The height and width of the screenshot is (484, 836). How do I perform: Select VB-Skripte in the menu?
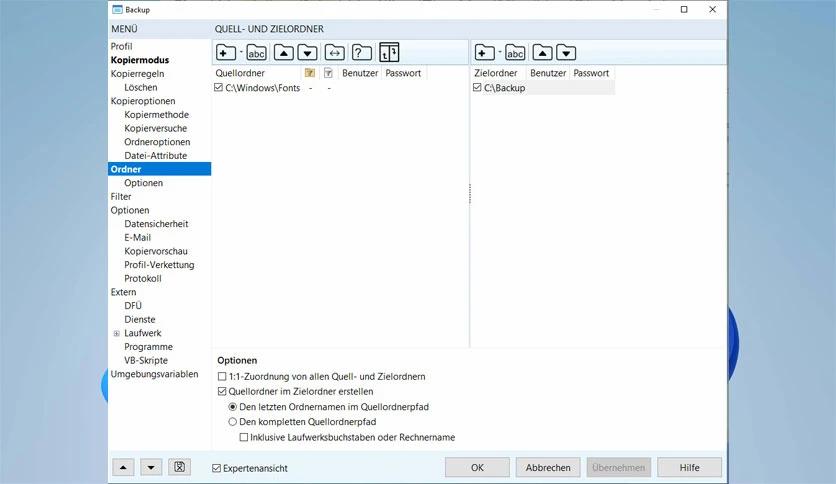click(x=146, y=360)
